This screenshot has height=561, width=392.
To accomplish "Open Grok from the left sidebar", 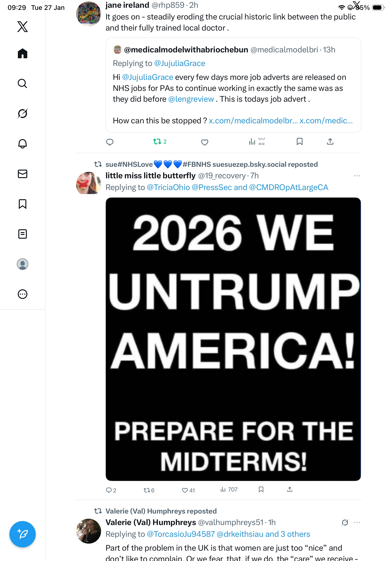I will click(23, 113).
